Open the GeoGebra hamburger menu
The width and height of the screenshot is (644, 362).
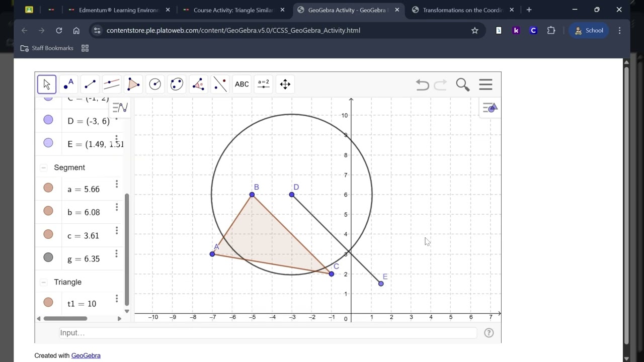click(x=486, y=84)
